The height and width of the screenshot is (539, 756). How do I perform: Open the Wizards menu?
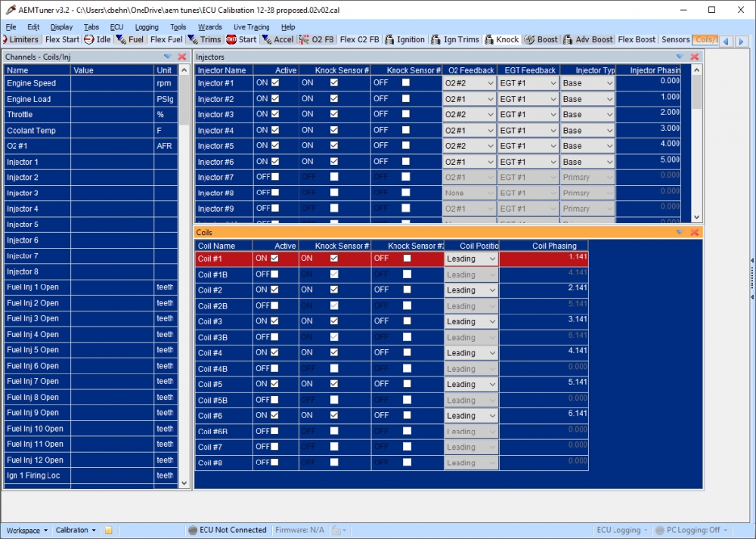209,27
